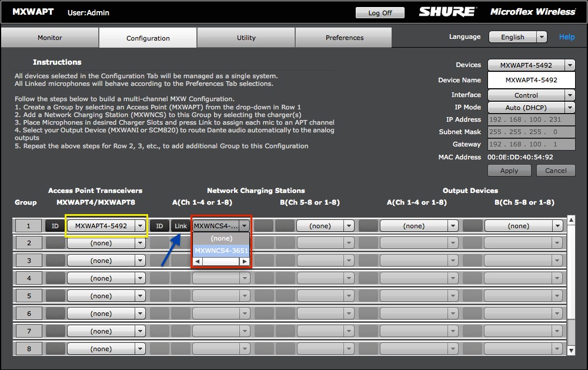588x370 pixels.
Task: Open the Devices dropdown MXWAPT4-5492
Action: (x=532, y=65)
